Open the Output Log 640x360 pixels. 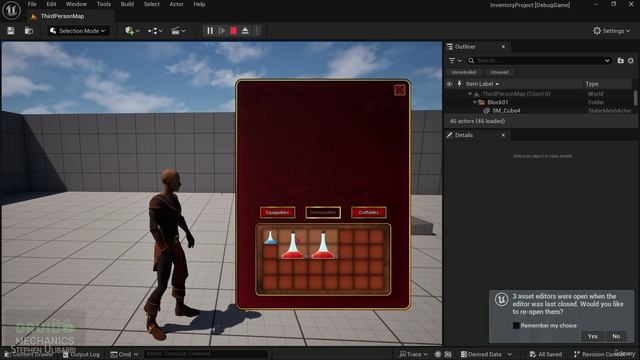(82, 354)
